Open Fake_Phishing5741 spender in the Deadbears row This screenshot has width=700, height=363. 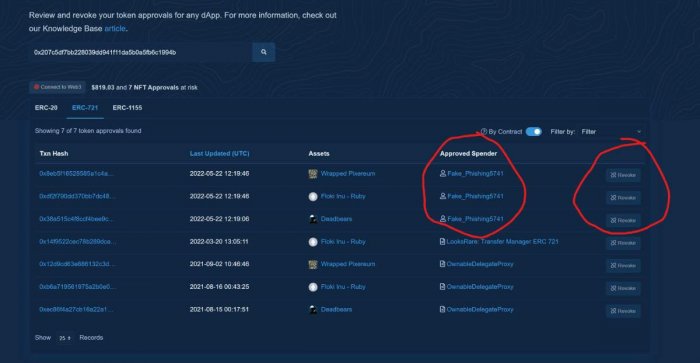tap(475, 219)
